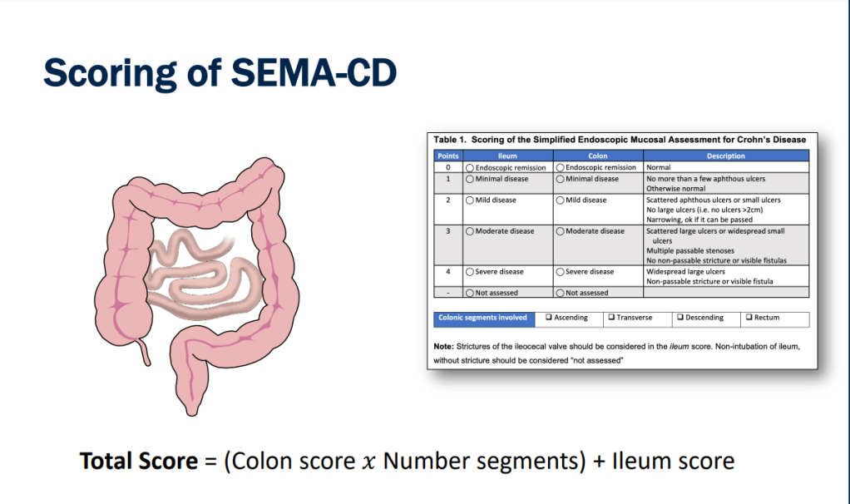850x504 pixels.
Task: Check the Rectum segment box
Action: (x=749, y=318)
